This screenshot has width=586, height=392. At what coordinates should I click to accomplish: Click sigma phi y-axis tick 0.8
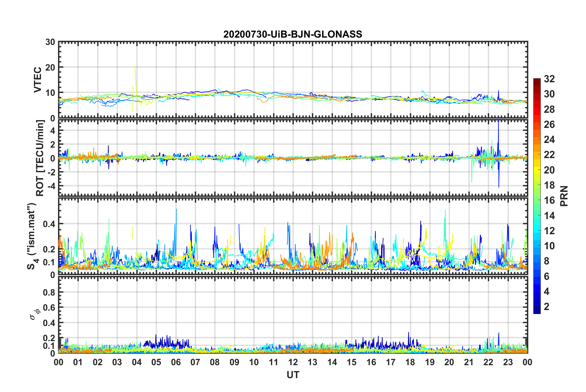click(x=49, y=292)
